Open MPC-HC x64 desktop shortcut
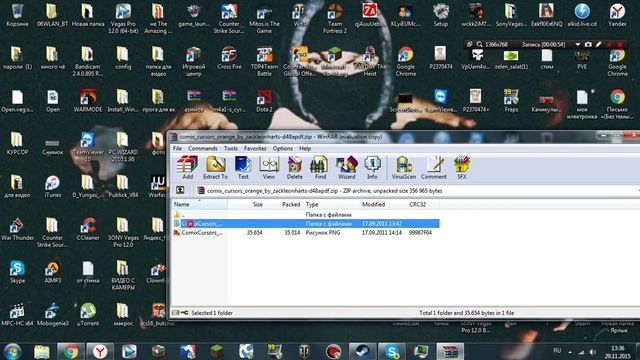The image size is (640, 360). coord(17,314)
